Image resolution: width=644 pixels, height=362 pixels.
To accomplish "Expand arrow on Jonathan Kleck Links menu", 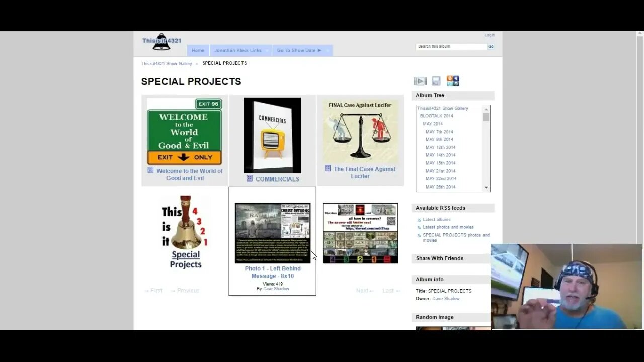I will 267,51.
